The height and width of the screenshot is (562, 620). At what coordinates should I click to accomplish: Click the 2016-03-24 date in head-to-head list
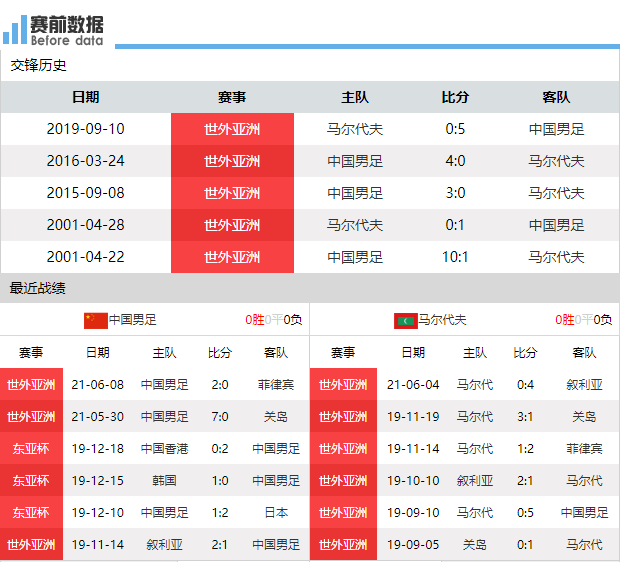(86, 161)
